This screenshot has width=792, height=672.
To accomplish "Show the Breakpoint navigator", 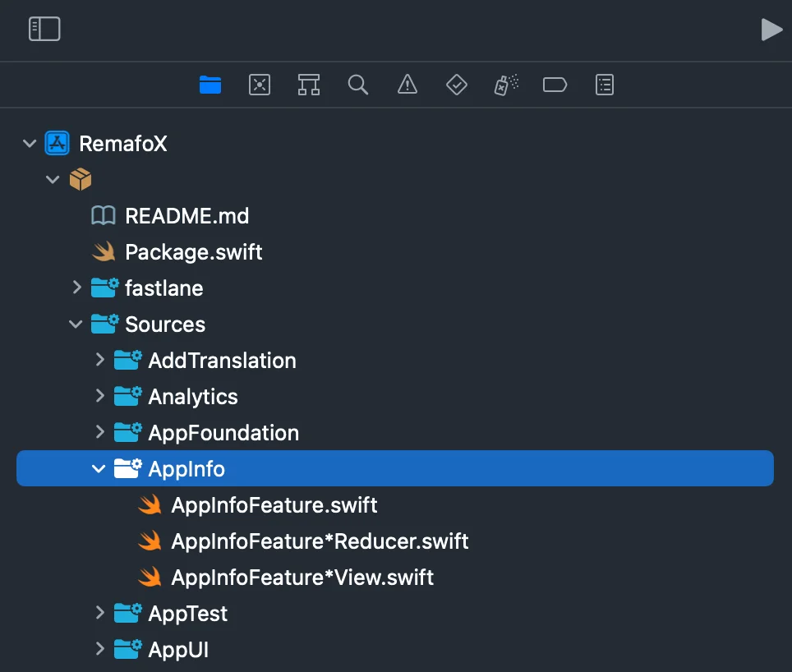I will (555, 85).
